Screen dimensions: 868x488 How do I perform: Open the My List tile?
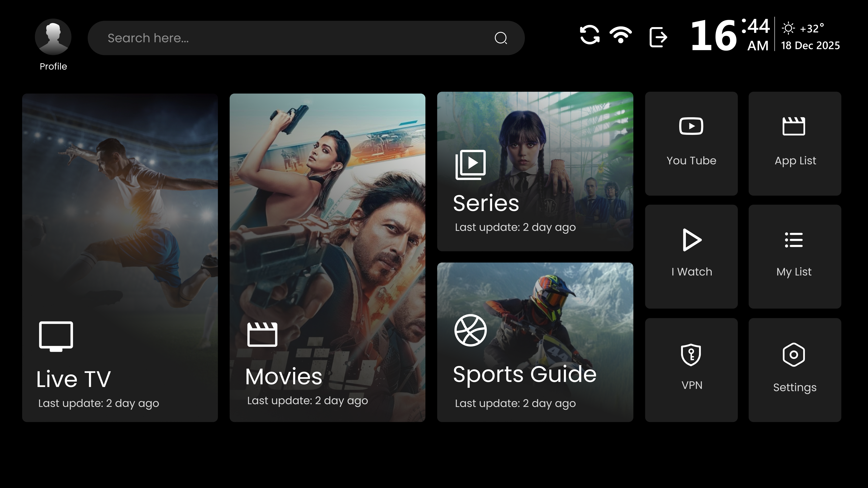point(795,257)
